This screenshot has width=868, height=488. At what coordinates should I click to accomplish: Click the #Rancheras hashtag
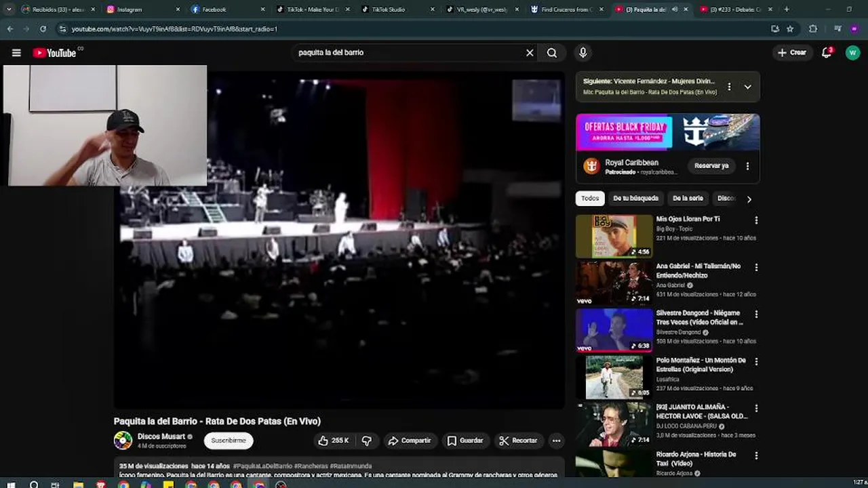(x=311, y=466)
